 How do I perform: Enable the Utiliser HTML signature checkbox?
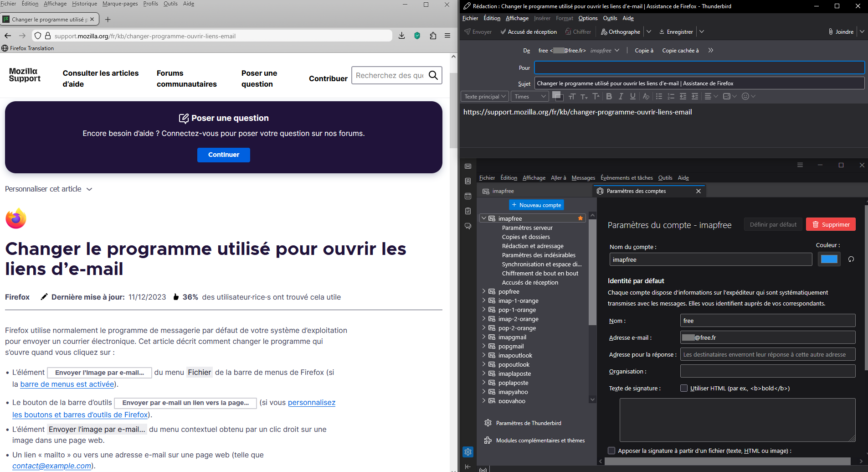684,388
